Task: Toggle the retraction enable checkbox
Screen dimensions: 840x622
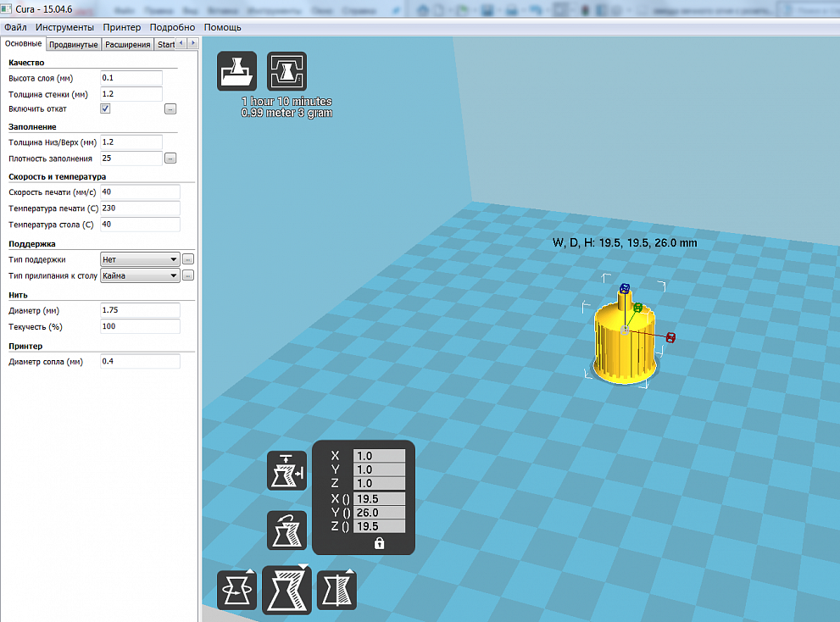Action: (105, 108)
